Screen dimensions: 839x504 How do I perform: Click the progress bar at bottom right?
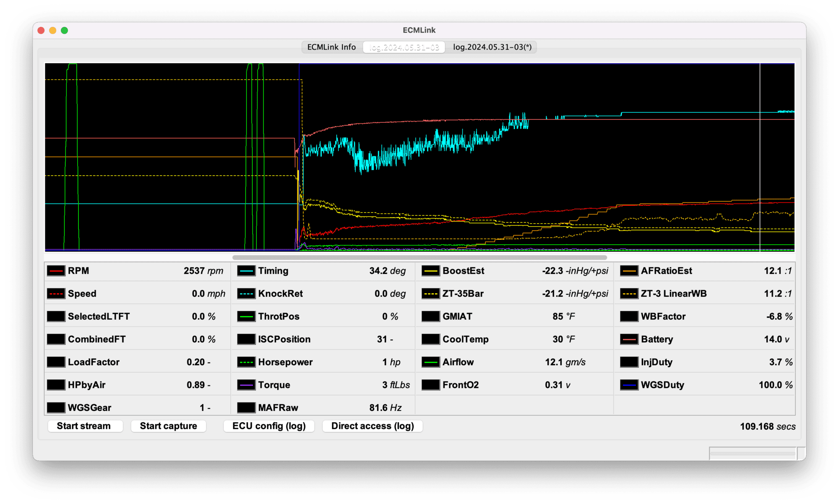click(753, 453)
